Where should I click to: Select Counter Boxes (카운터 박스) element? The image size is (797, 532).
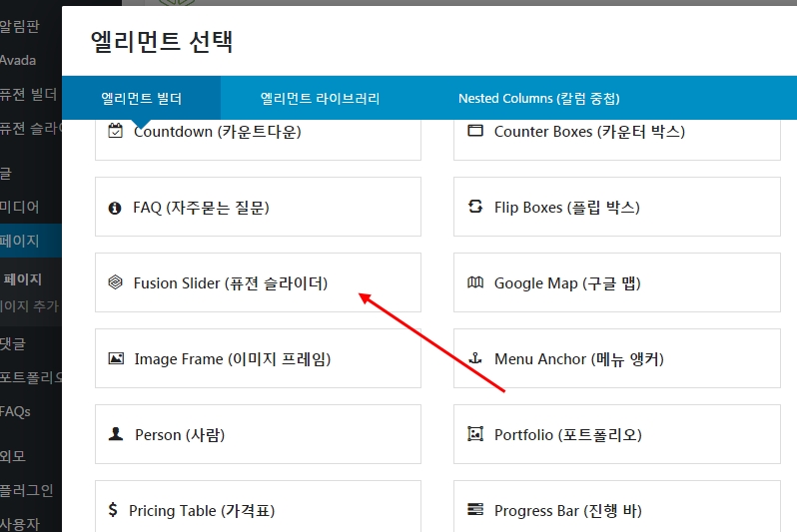(x=617, y=140)
